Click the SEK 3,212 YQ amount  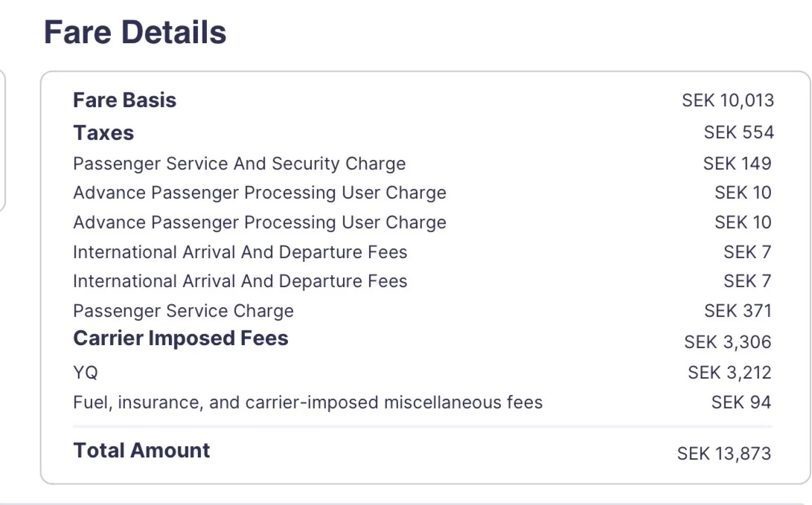[x=729, y=373]
